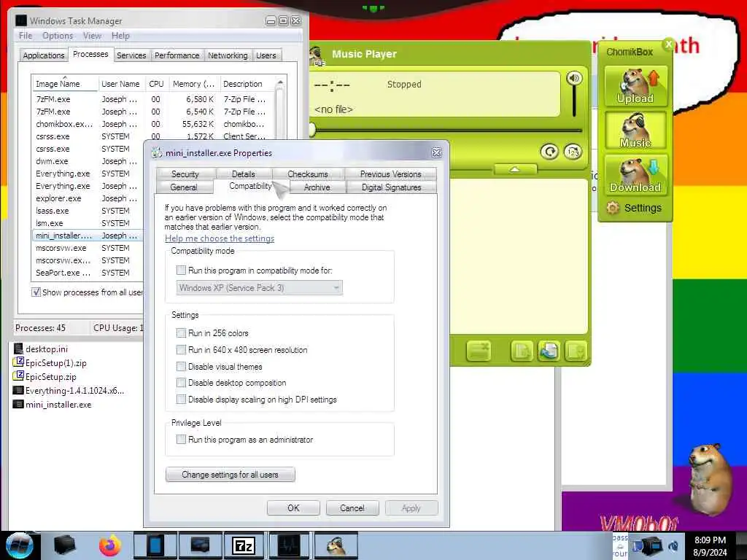Click the tray volume icon
Image resolution: width=747 pixels, height=560 pixels.
[673, 545]
